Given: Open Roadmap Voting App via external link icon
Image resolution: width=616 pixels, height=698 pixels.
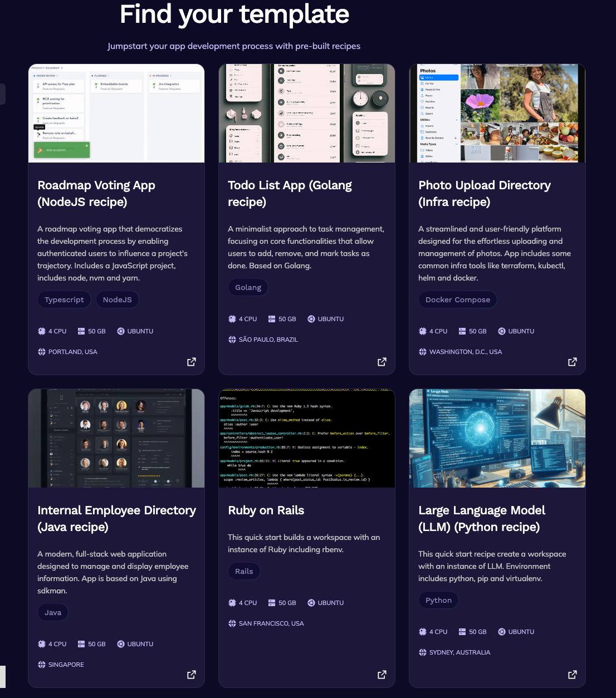Looking at the screenshot, I should click(x=191, y=361).
